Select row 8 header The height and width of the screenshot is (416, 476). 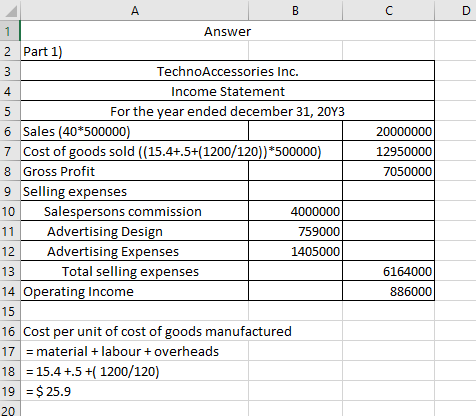tap(10, 171)
